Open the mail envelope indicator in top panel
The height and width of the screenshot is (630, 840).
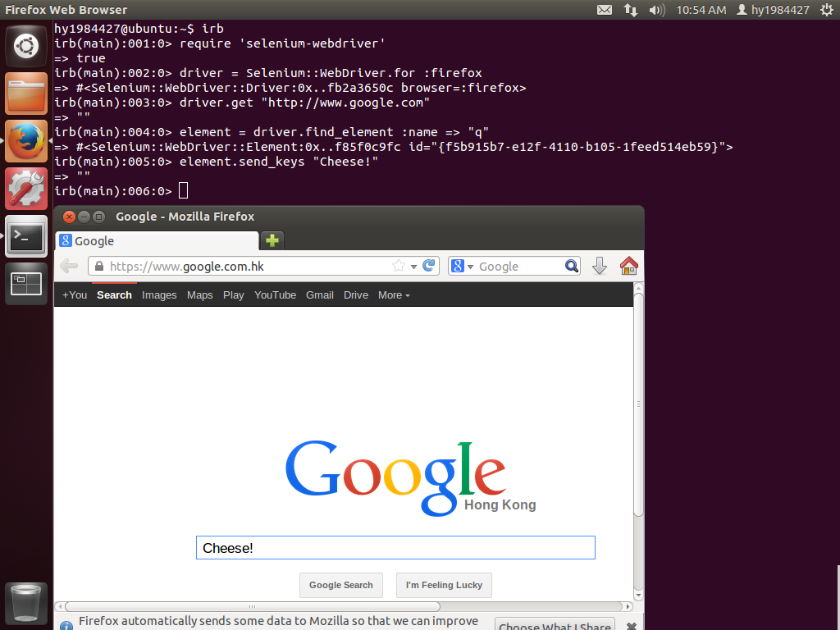[605, 10]
